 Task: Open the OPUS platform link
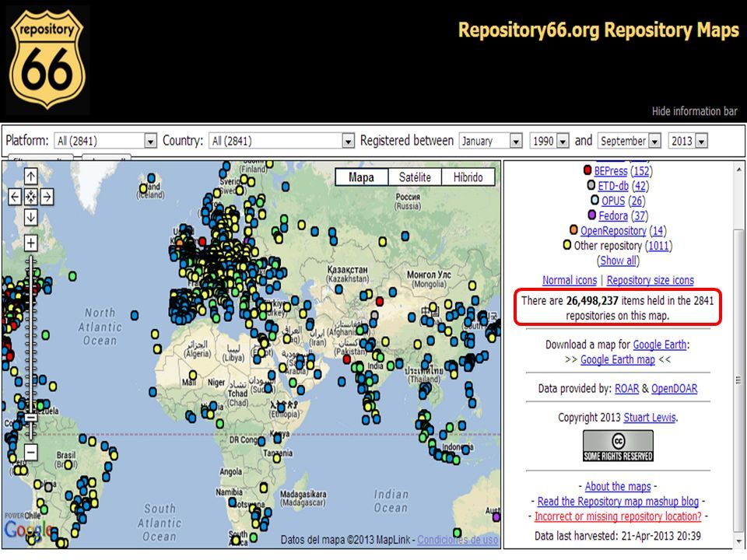(x=613, y=201)
